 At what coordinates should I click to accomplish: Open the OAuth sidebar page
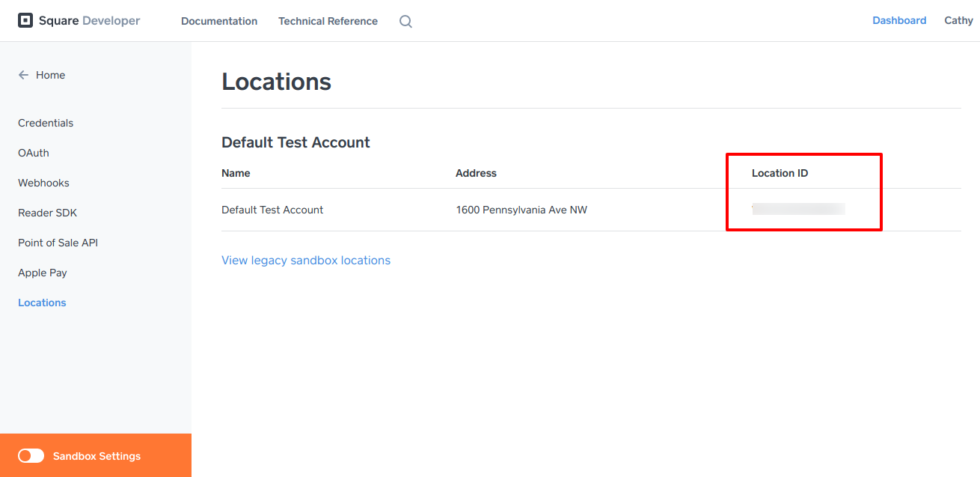(x=34, y=153)
